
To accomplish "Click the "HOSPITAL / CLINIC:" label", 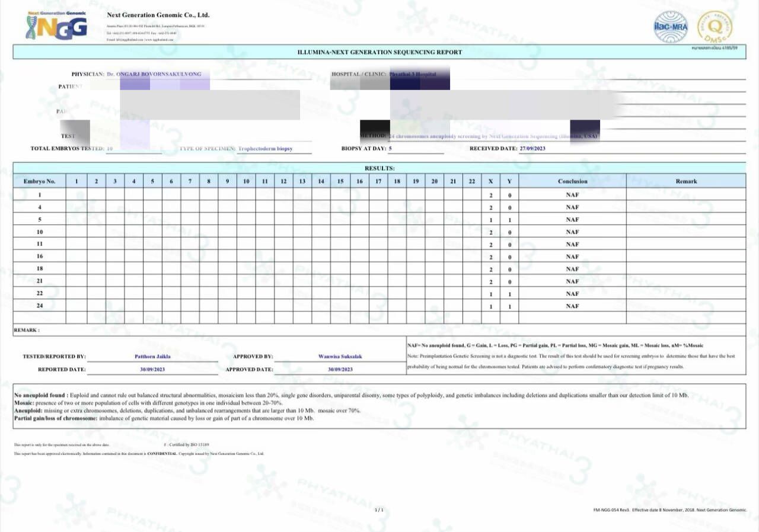I will 359,74.
